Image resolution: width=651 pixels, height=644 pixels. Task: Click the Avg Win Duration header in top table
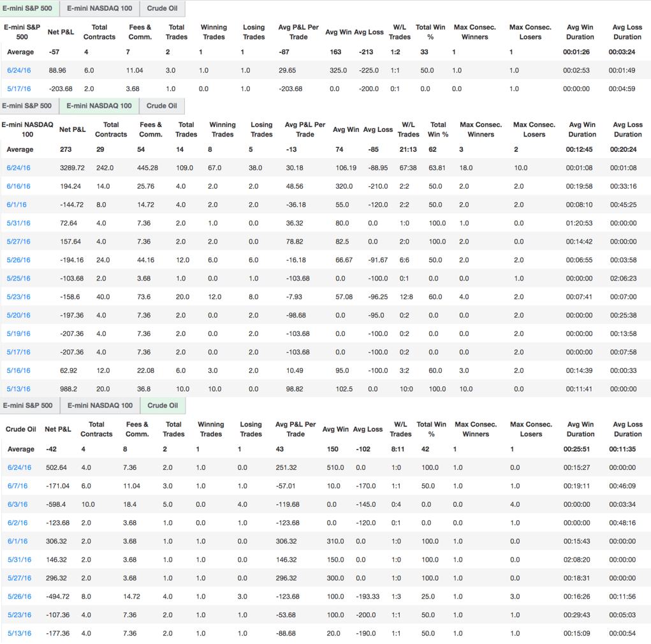tap(580, 32)
